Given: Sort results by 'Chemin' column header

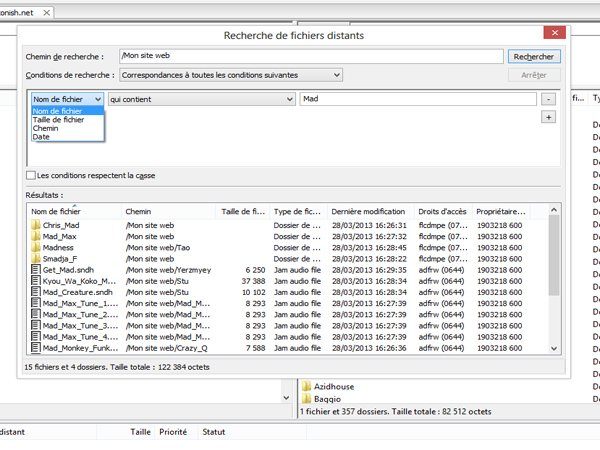Looking at the screenshot, I should [168, 211].
